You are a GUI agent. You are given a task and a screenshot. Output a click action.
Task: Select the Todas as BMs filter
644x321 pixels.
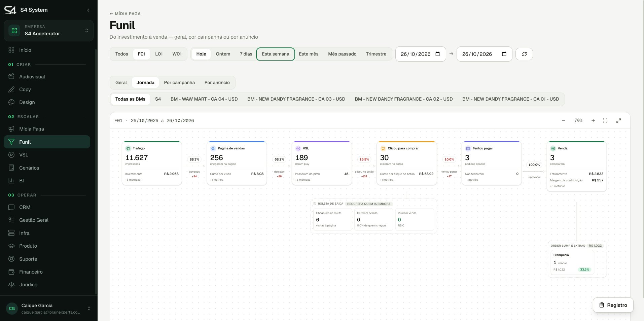(131, 99)
